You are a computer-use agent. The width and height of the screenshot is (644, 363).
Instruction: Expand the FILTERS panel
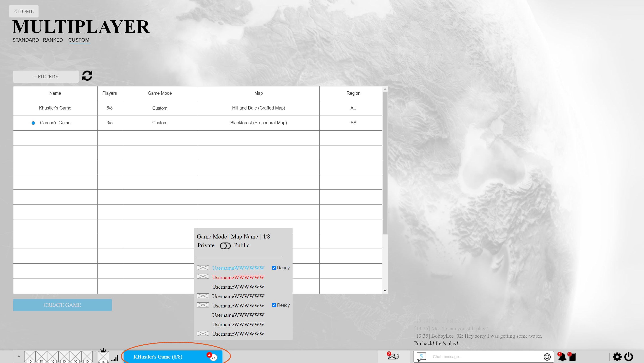[45, 77]
